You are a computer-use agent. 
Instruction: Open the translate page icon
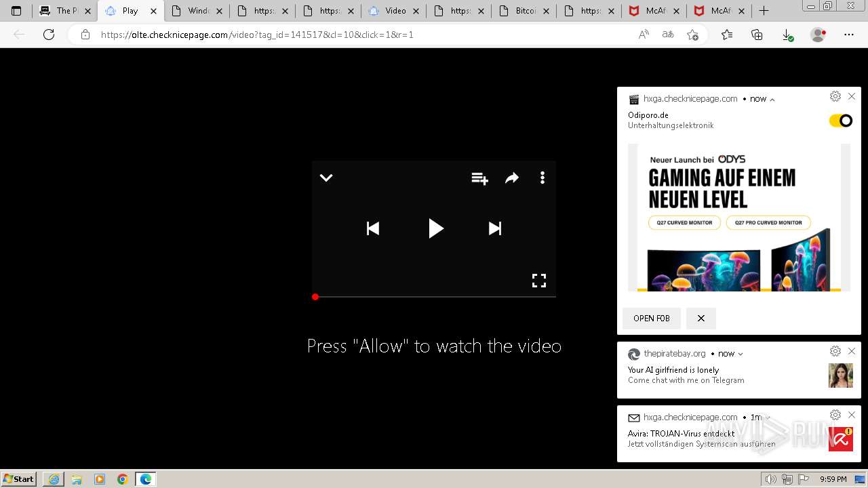tap(668, 35)
